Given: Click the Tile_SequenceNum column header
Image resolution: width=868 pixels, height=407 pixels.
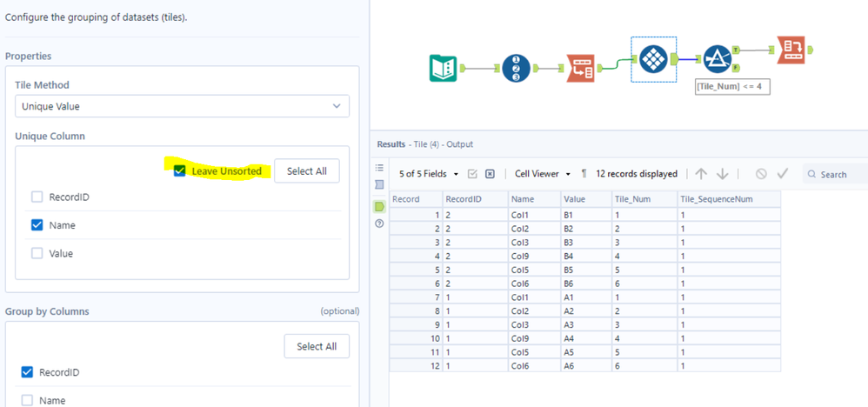Looking at the screenshot, I should coord(729,199).
